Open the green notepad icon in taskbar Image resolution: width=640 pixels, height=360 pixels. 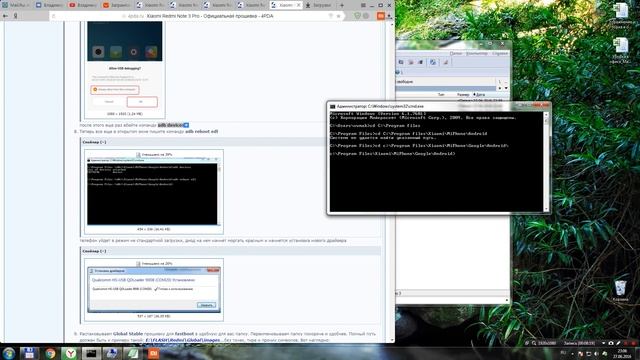pos(132,353)
